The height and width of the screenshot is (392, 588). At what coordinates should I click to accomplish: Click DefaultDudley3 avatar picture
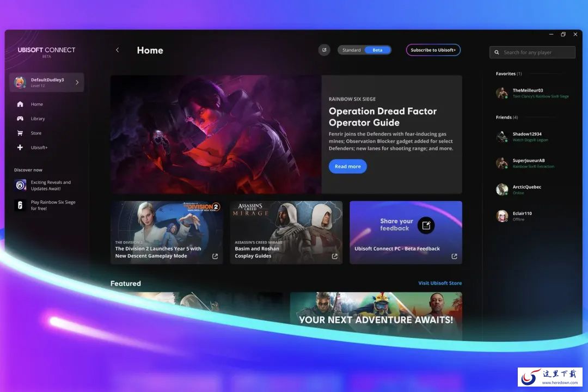tap(20, 82)
